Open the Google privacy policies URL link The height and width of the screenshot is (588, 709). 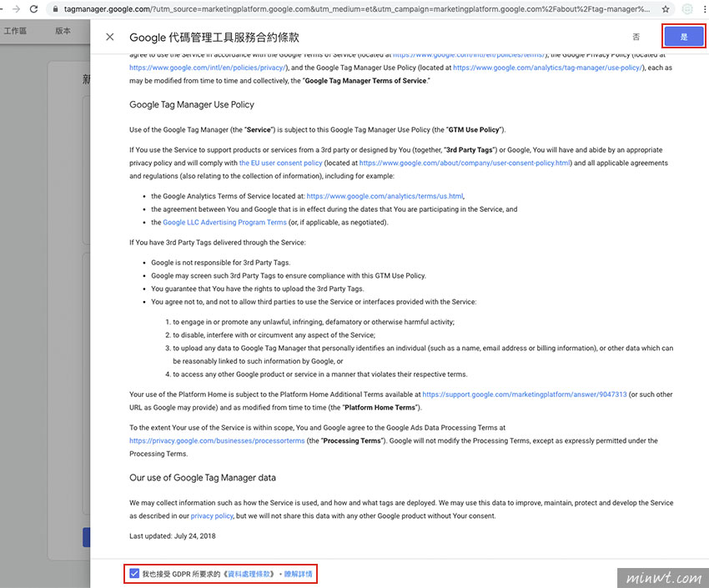[208, 68]
